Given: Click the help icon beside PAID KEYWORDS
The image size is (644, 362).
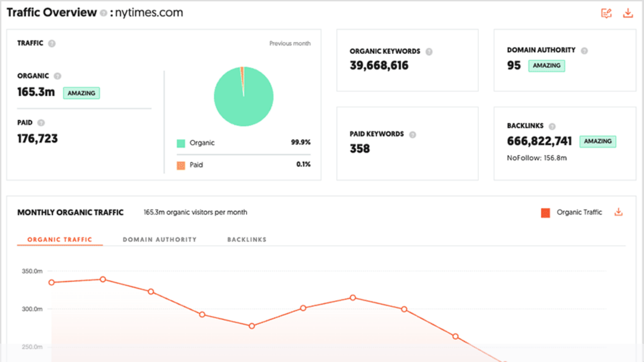Looking at the screenshot, I should point(413,134).
